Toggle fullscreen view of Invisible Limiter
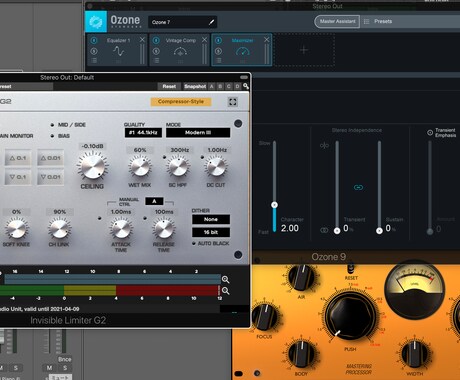Image resolution: width=460 pixels, height=380 pixels. tap(233, 102)
